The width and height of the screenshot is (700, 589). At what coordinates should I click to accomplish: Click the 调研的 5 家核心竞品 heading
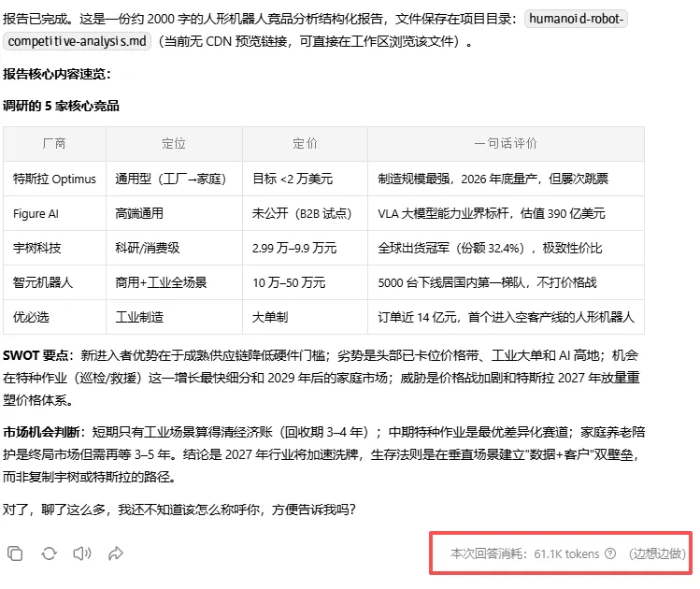61,106
